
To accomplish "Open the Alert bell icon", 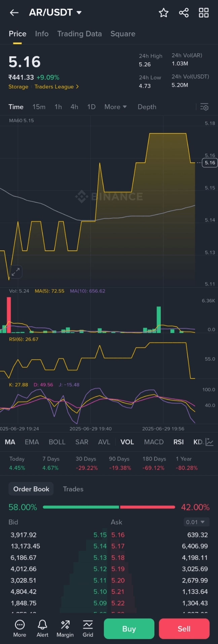I will (42, 628).
